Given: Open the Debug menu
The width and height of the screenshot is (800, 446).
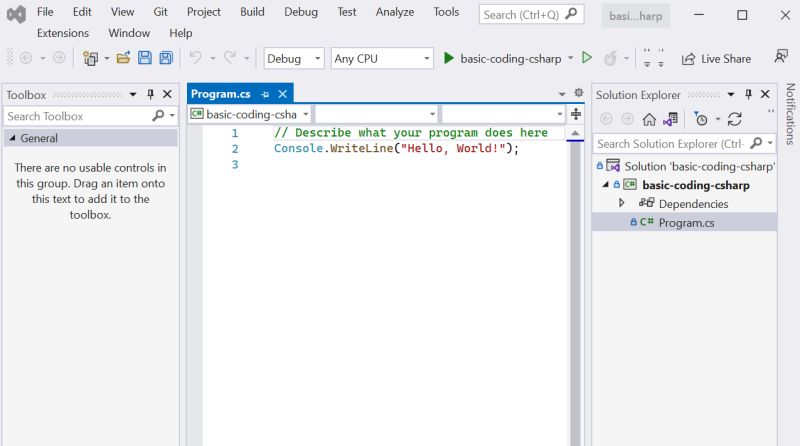Looking at the screenshot, I should [301, 12].
